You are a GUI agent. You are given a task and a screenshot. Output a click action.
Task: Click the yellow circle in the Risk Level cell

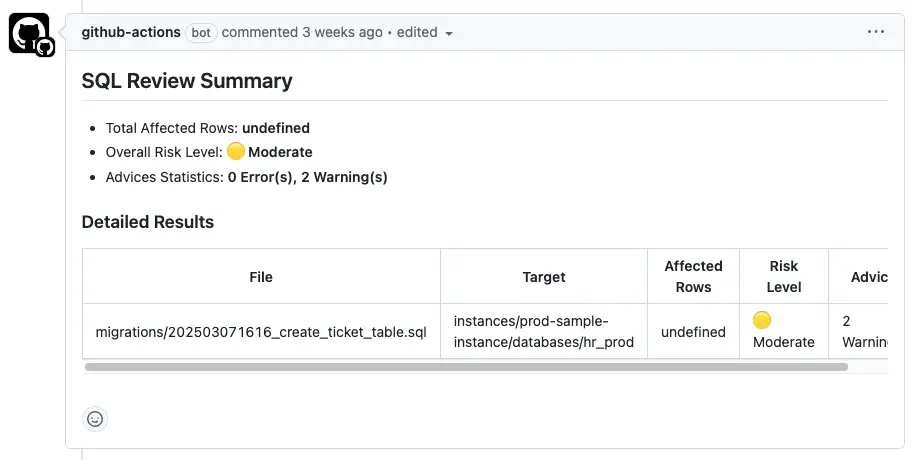[x=762, y=320]
